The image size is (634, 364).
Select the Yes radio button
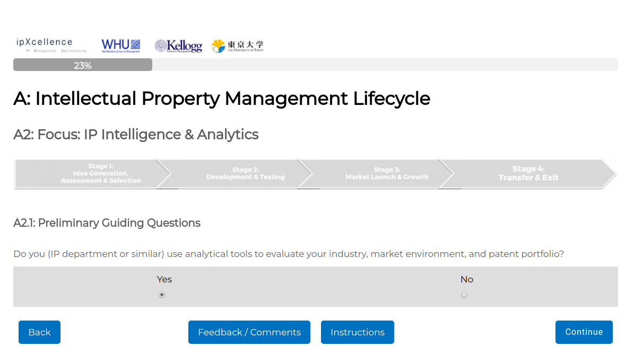(x=162, y=295)
